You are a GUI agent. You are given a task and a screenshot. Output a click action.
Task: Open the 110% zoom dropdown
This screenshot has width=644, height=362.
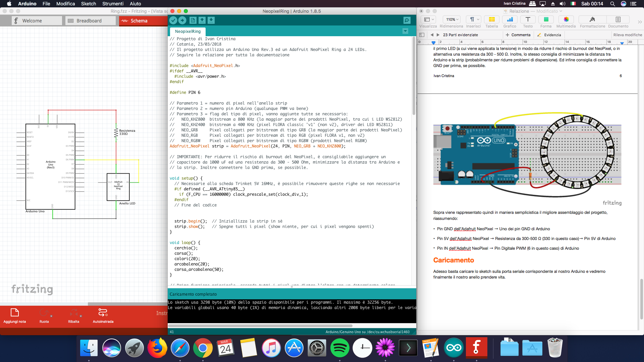(x=452, y=19)
